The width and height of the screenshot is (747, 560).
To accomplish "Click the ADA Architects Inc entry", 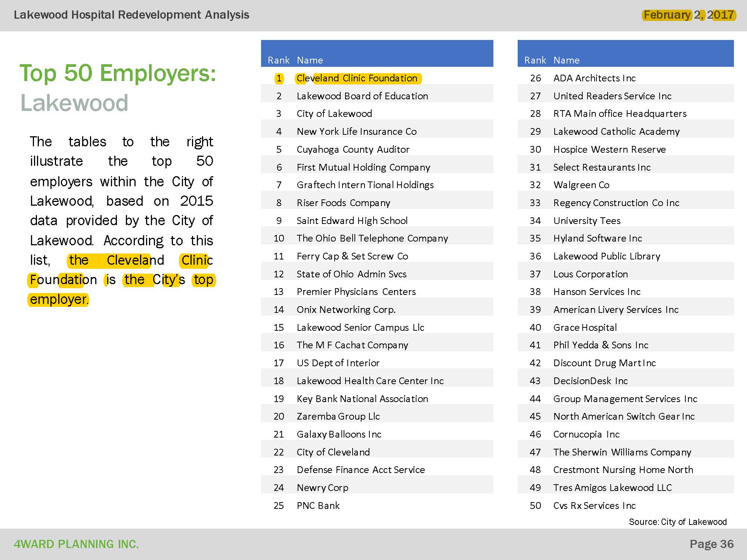I will [x=594, y=78].
